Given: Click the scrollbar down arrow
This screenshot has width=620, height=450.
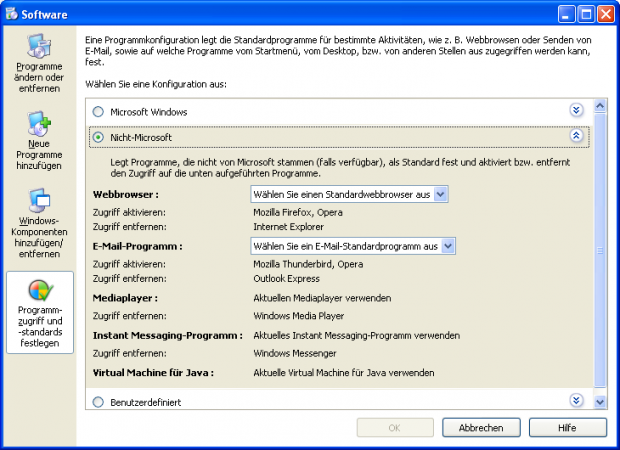Looking at the screenshot, I should [x=600, y=402].
